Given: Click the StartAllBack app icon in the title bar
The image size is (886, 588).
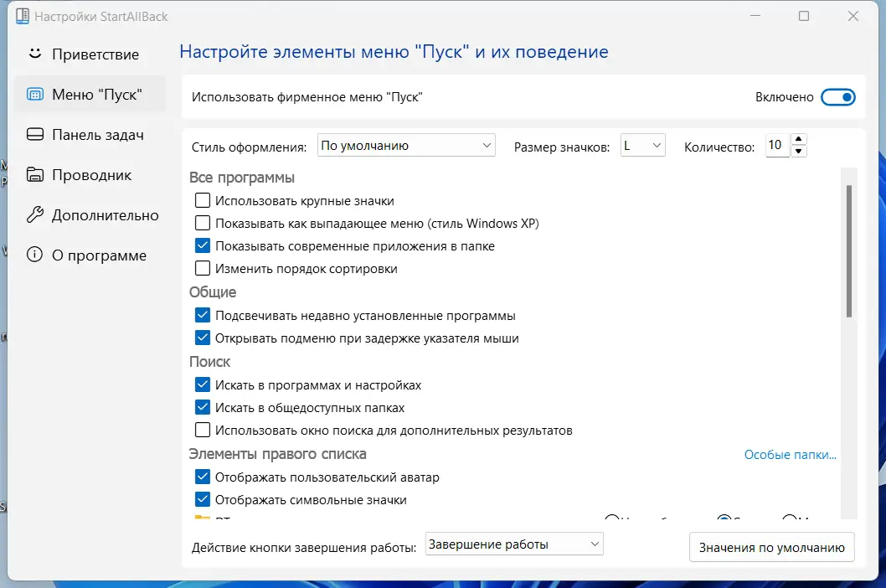Looking at the screenshot, I should [x=23, y=16].
